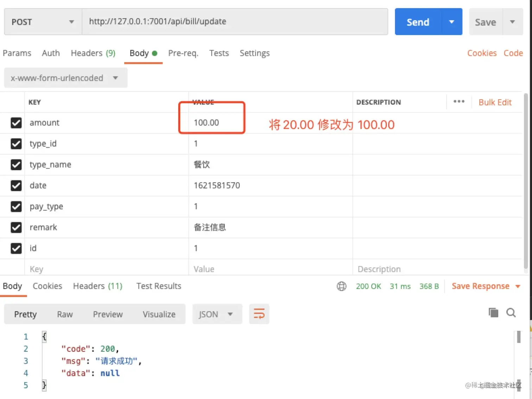Click the globe network icon beside 200 OK
This screenshot has height=399, width=532.
(x=341, y=286)
